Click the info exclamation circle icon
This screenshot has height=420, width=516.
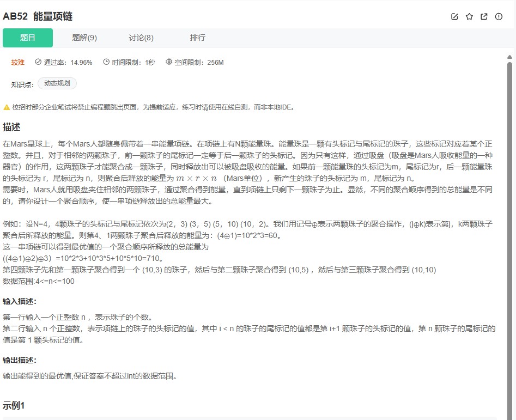[499, 16]
